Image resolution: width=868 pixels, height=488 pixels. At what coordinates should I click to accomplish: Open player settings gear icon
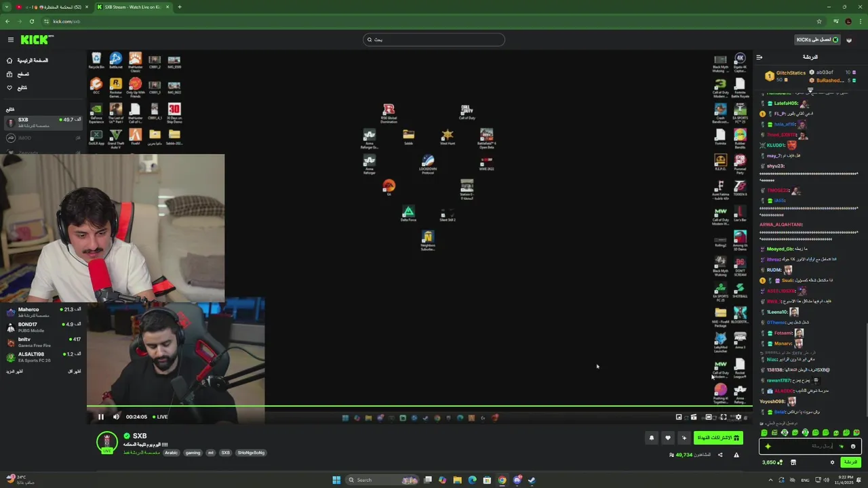tap(738, 417)
